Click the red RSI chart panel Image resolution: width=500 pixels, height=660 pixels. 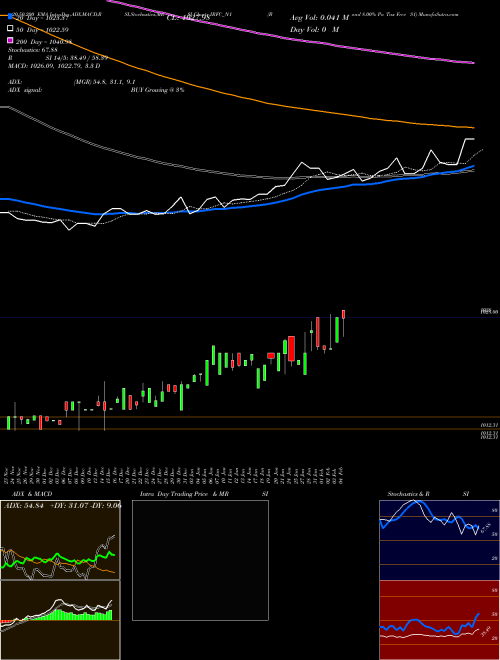(439, 620)
